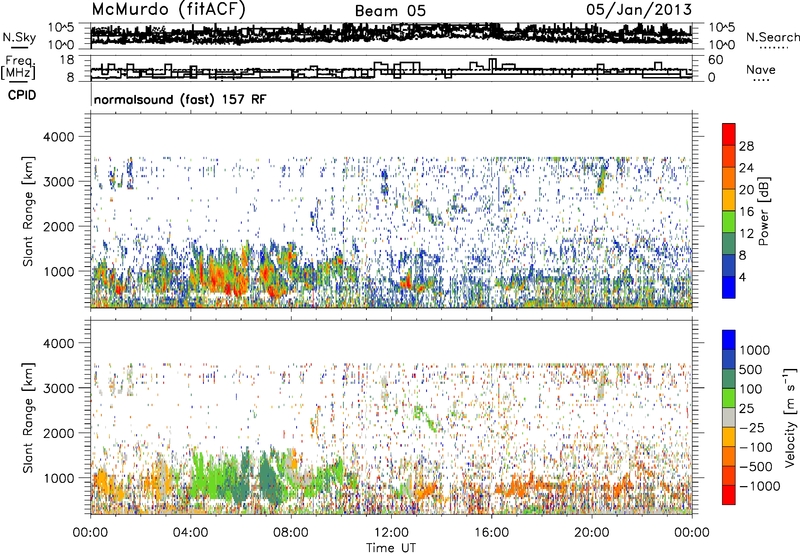Pick the red bottom segment of Velocity colorbar
Screen dimensions: 800x554
coord(729,495)
